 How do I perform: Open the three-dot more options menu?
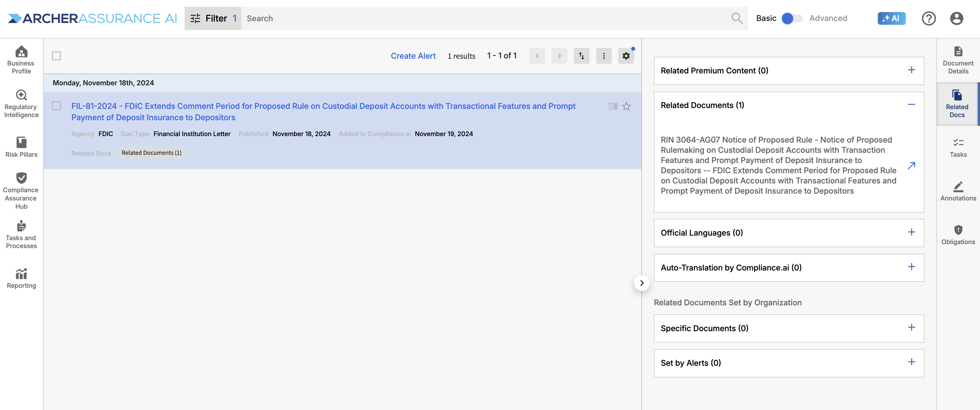[604, 56]
